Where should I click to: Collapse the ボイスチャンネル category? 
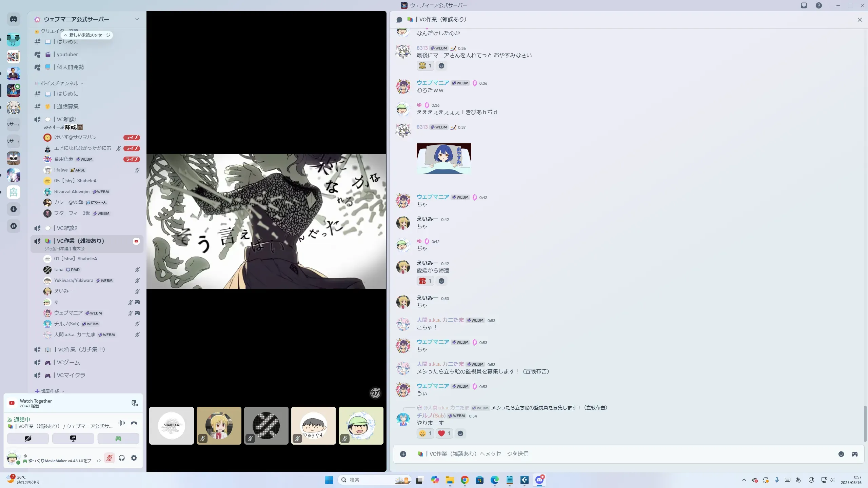click(x=60, y=83)
